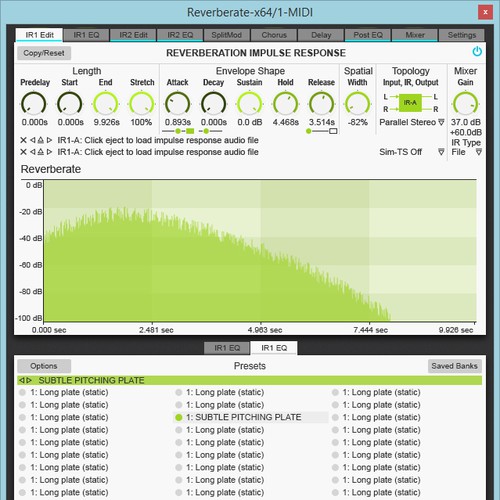Click the Attack knob
Image resolution: width=500 pixels, height=500 pixels.
pos(178,104)
